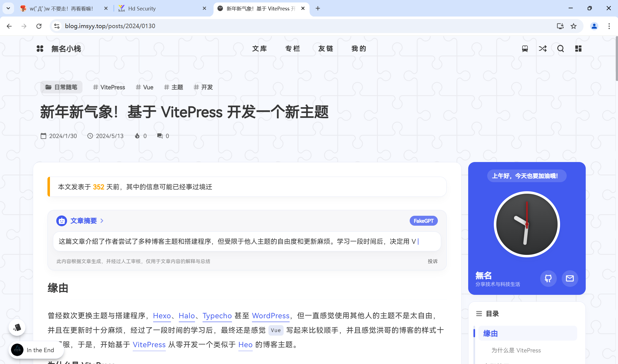Bookmark this page with the star icon

click(574, 26)
